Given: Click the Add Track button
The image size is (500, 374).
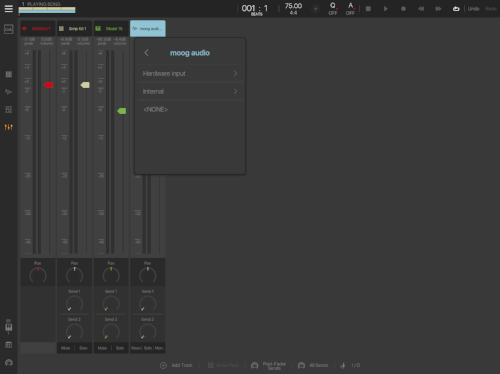Looking at the screenshot, I should tap(177, 365).
